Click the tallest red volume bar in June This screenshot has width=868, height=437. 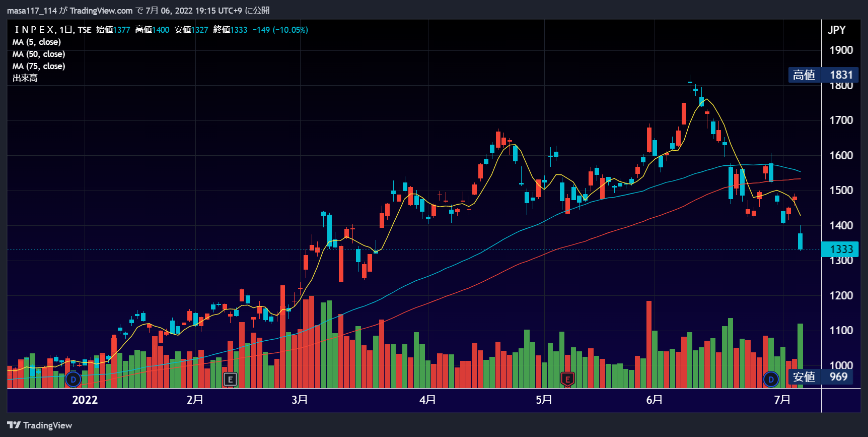click(649, 344)
